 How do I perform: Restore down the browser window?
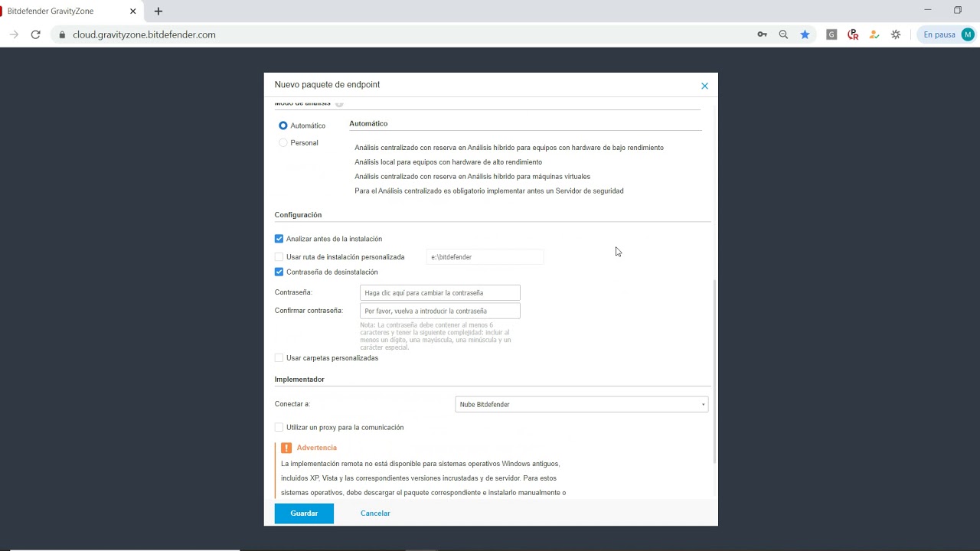pyautogui.click(x=958, y=10)
